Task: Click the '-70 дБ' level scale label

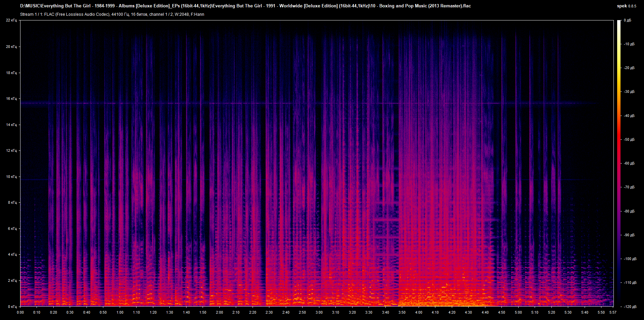Action: coord(629,187)
